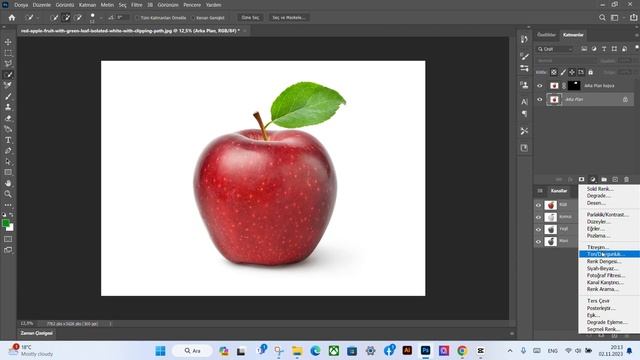Enable Kenarı Genişlet checkbox

point(193,18)
